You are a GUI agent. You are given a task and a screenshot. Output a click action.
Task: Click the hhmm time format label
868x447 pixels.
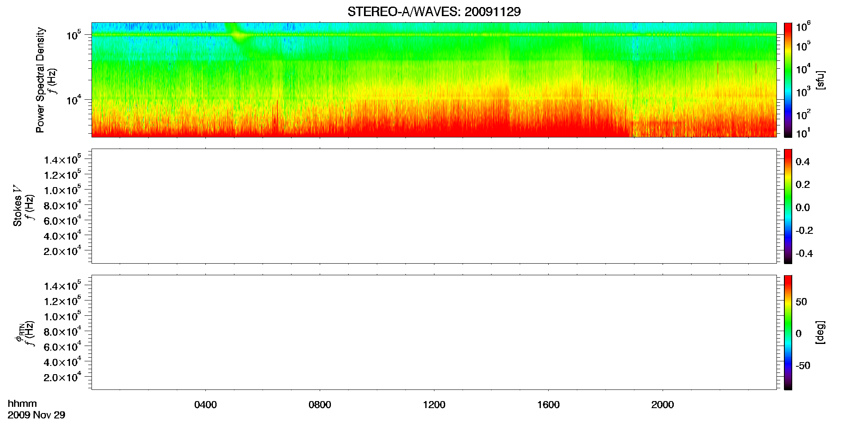tap(22, 404)
